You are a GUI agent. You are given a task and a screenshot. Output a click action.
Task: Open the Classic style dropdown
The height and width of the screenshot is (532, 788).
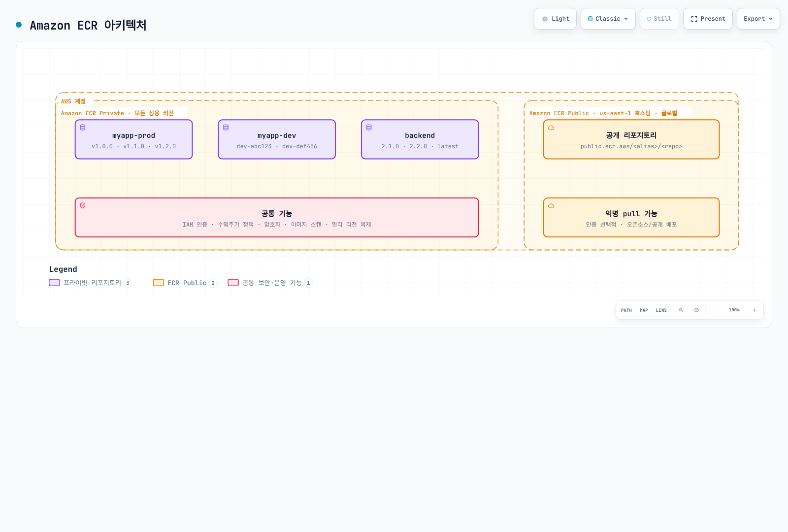[x=608, y=19]
